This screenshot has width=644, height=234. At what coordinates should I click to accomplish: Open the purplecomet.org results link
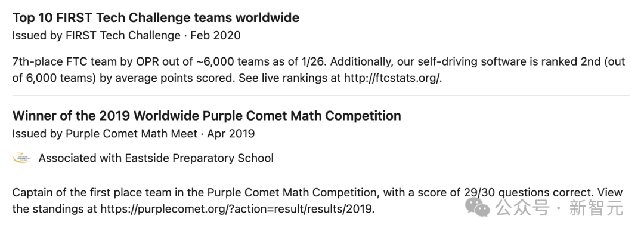[x=237, y=208]
